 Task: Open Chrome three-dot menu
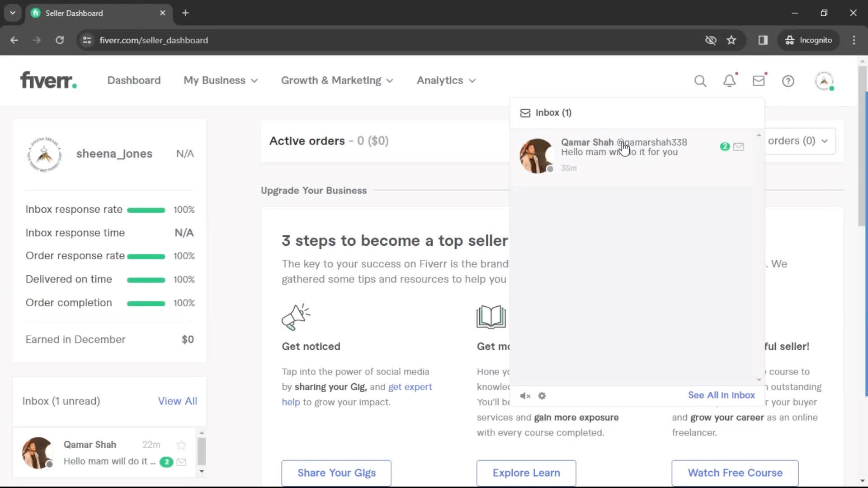tap(854, 40)
